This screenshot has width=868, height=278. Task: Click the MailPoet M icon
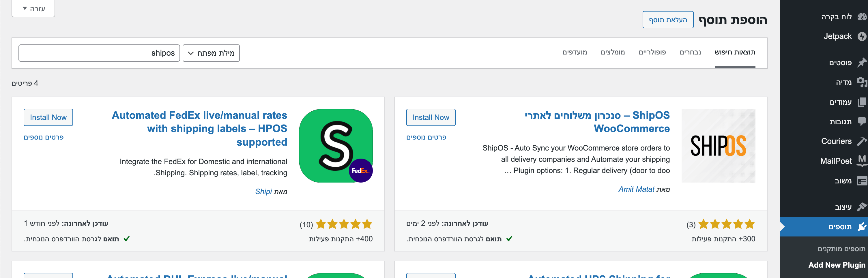(x=862, y=161)
